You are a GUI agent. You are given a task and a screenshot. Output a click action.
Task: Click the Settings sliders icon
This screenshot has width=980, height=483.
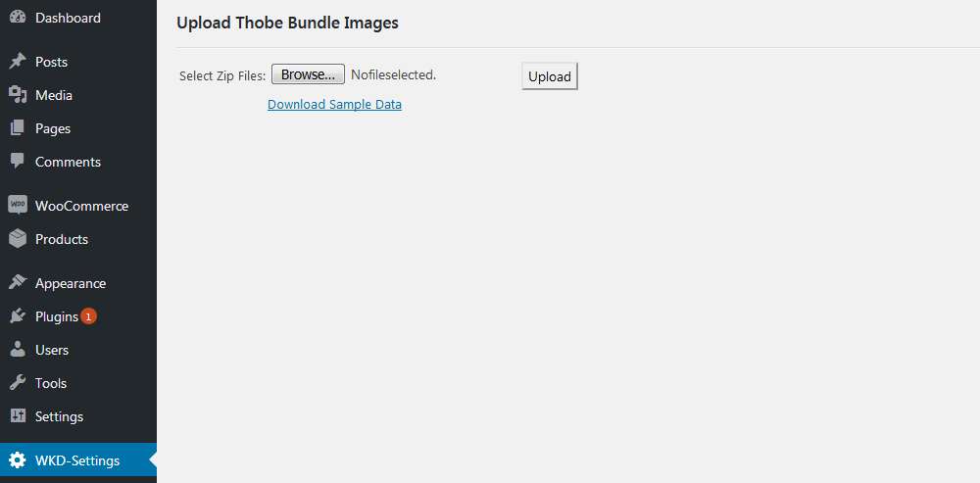coord(18,416)
